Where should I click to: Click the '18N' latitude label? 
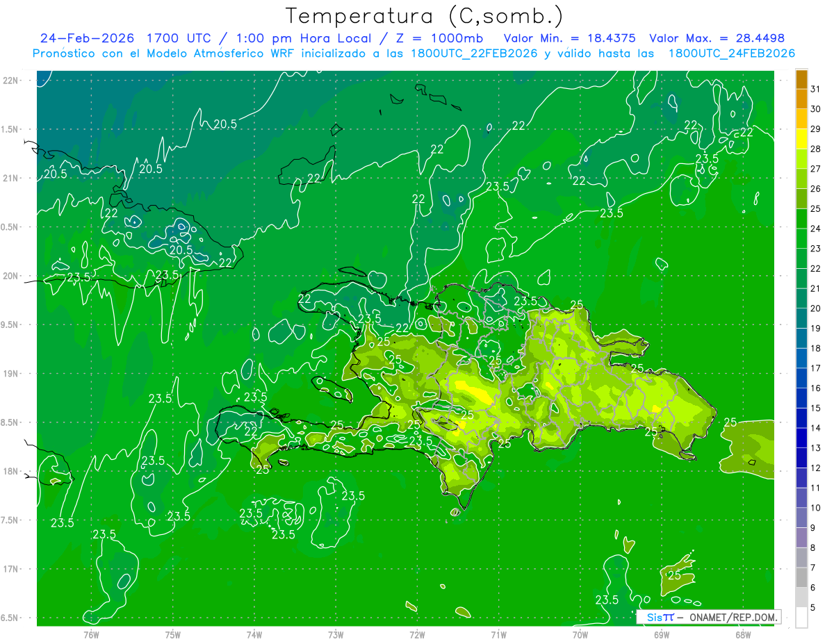(x=12, y=472)
